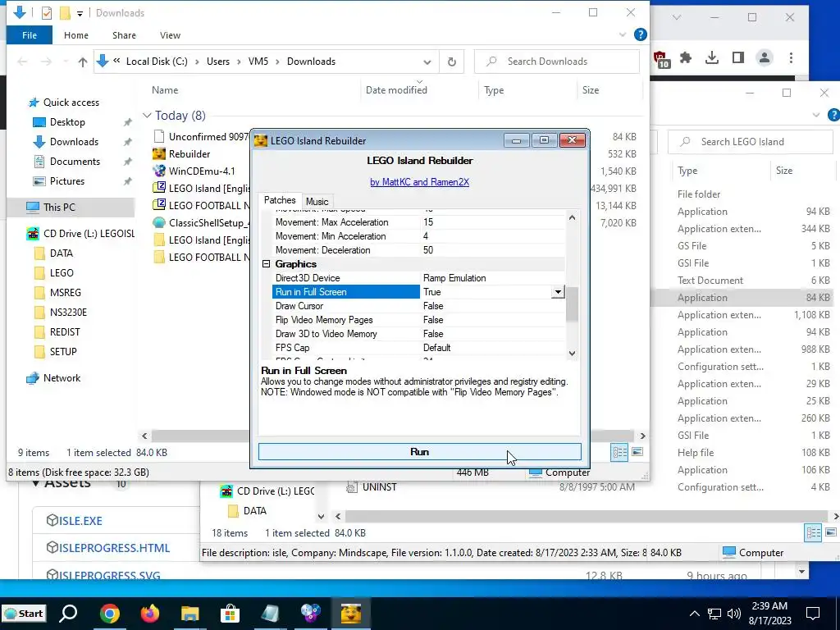Switch Downloads window to details view icon
840x630 pixels.
click(620, 452)
